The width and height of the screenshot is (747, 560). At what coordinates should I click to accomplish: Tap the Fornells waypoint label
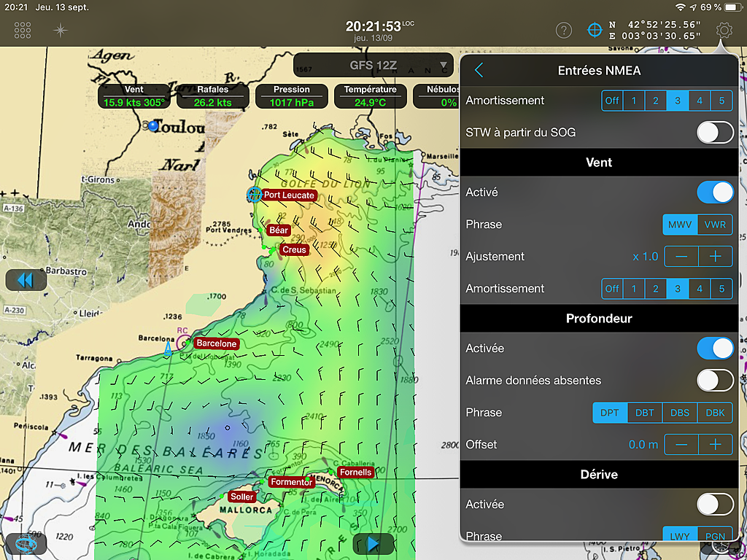click(356, 472)
